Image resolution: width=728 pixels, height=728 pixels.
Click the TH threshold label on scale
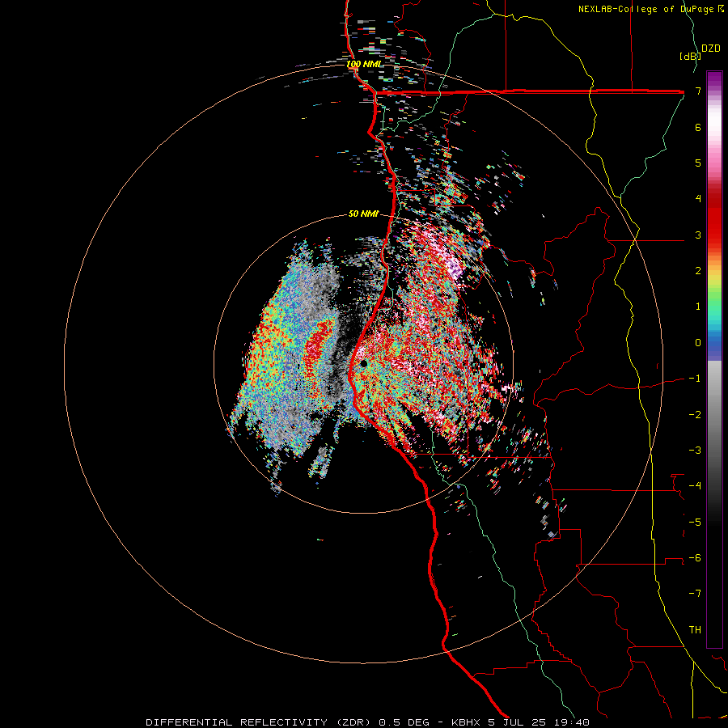[695, 630]
